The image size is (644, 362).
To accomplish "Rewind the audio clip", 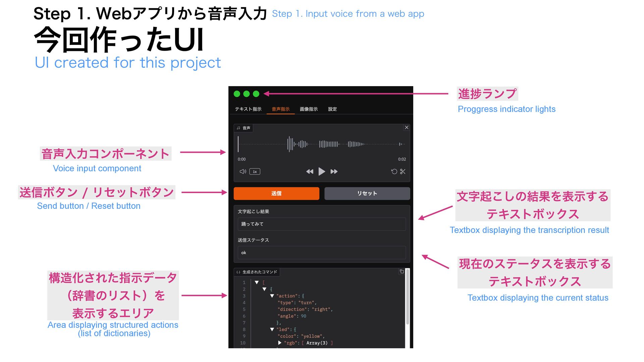I will pyautogui.click(x=310, y=172).
